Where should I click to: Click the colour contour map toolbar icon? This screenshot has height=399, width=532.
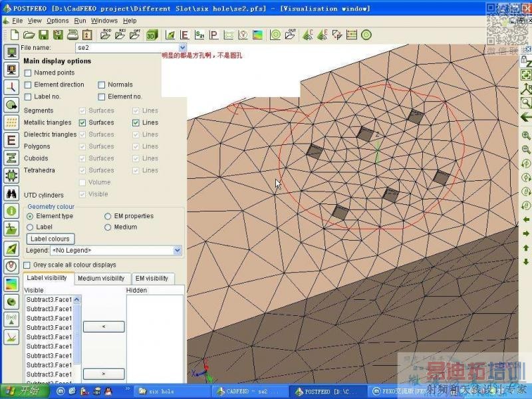[x=257, y=35]
